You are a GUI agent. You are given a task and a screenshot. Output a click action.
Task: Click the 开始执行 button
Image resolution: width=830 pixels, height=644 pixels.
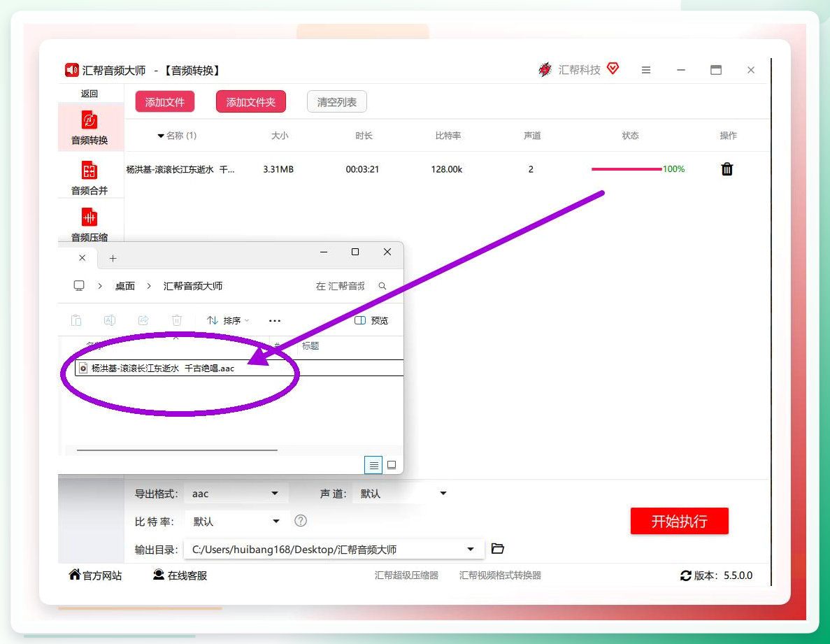tap(679, 521)
